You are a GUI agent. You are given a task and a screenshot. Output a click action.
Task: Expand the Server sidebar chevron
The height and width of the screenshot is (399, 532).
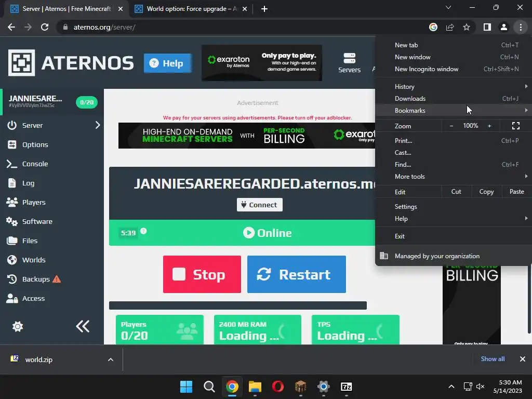click(x=98, y=125)
